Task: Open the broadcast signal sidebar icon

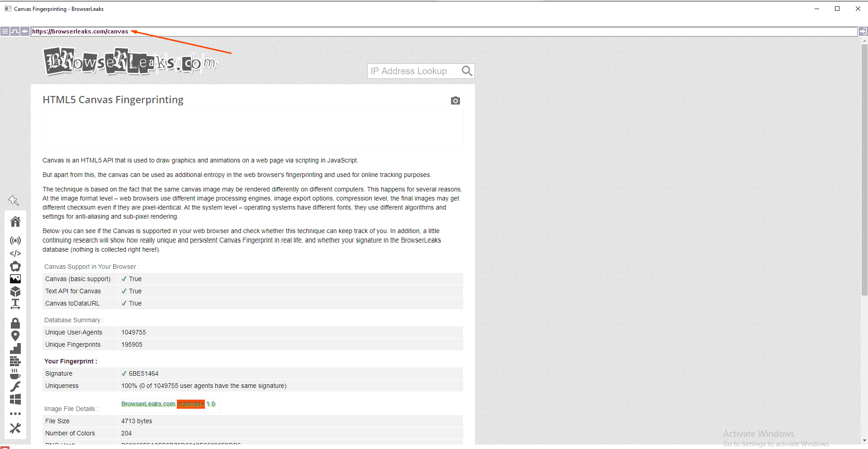Action: point(15,240)
